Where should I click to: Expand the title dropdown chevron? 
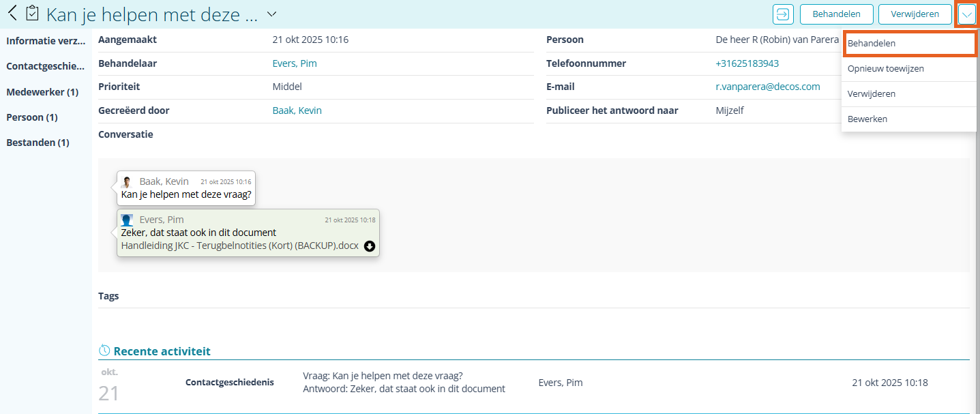click(271, 14)
